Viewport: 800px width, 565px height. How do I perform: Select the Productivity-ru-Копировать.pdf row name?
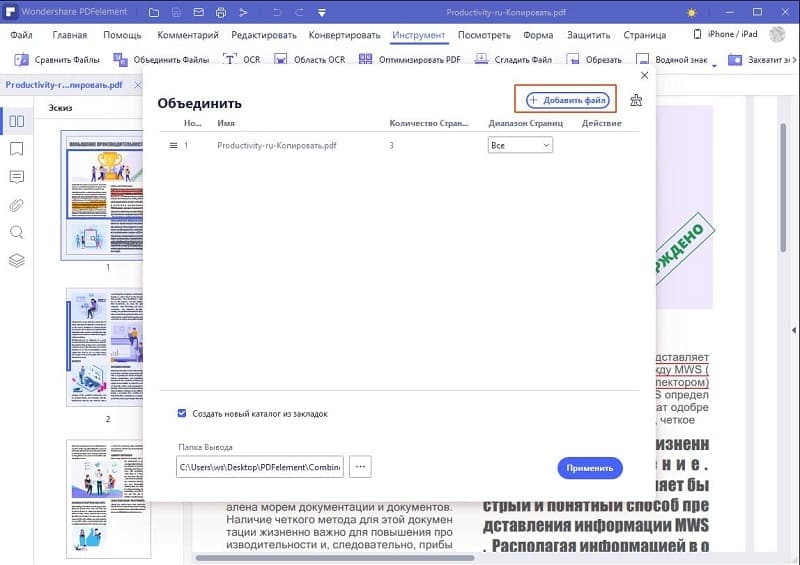click(x=277, y=145)
